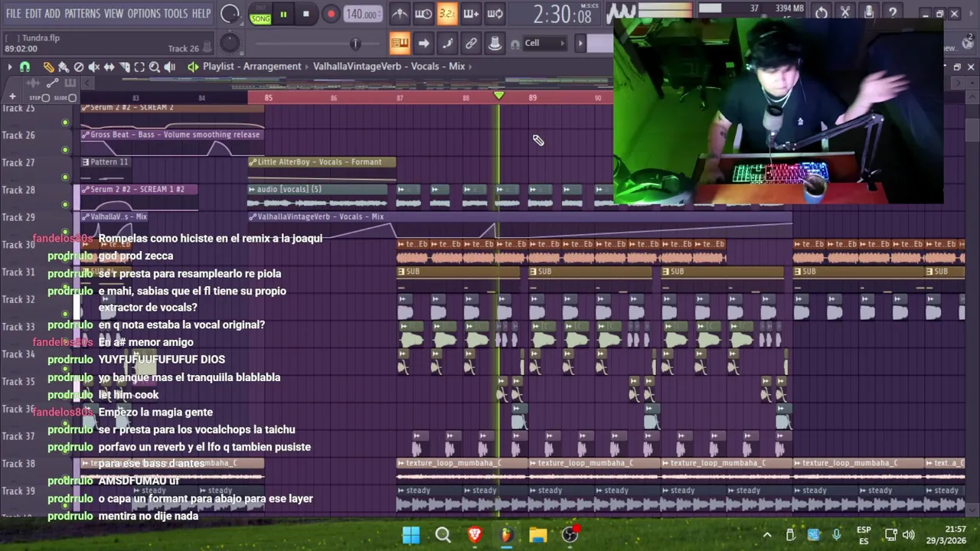Open the metronome icon in top toolbar
The width and height of the screenshot is (980, 551).
[400, 13]
